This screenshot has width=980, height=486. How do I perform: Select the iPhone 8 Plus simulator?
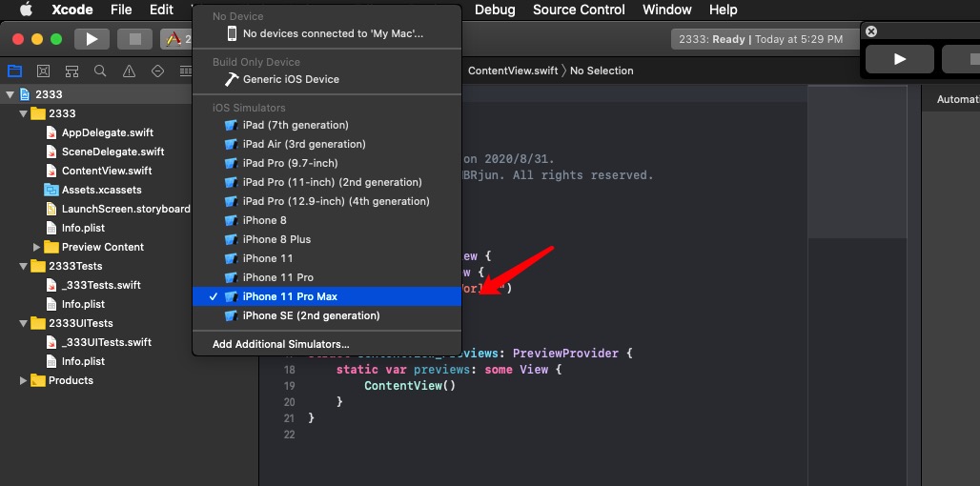pos(327,239)
